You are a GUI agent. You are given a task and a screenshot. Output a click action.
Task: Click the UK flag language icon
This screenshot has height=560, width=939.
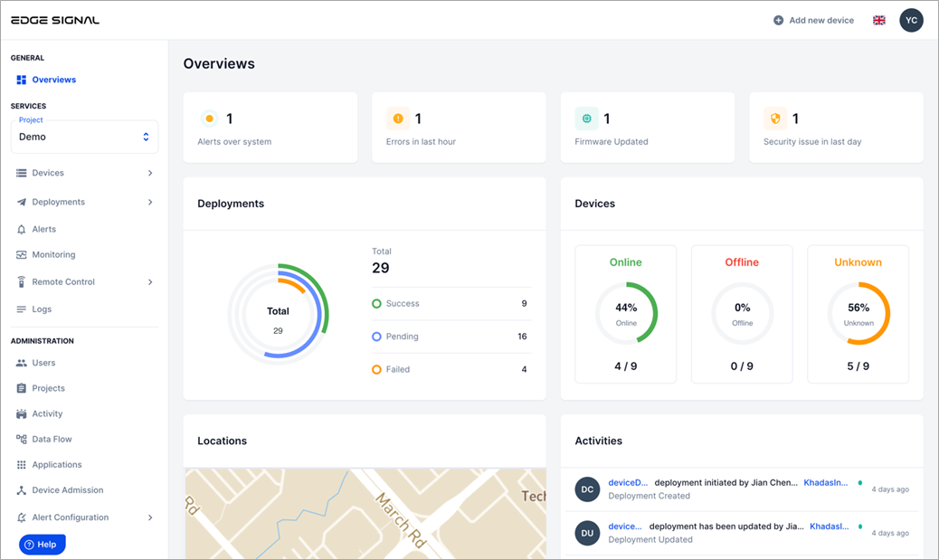pos(878,20)
